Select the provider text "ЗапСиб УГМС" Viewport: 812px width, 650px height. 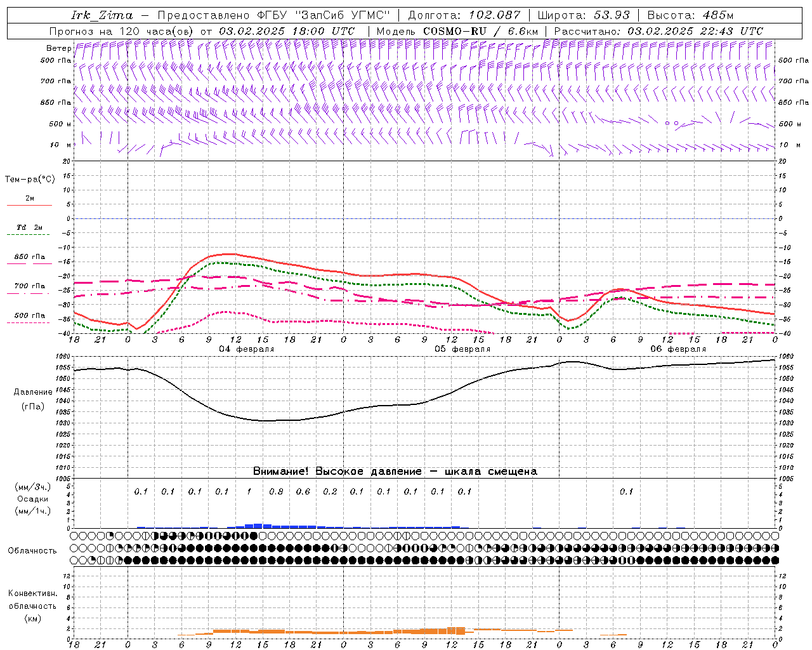click(343, 15)
